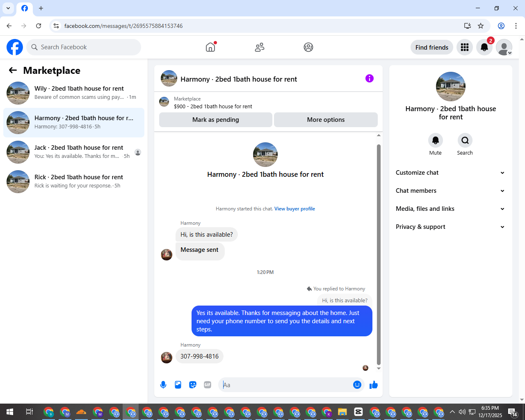Search within the conversation
The width and height of the screenshot is (525, 420).
click(465, 140)
